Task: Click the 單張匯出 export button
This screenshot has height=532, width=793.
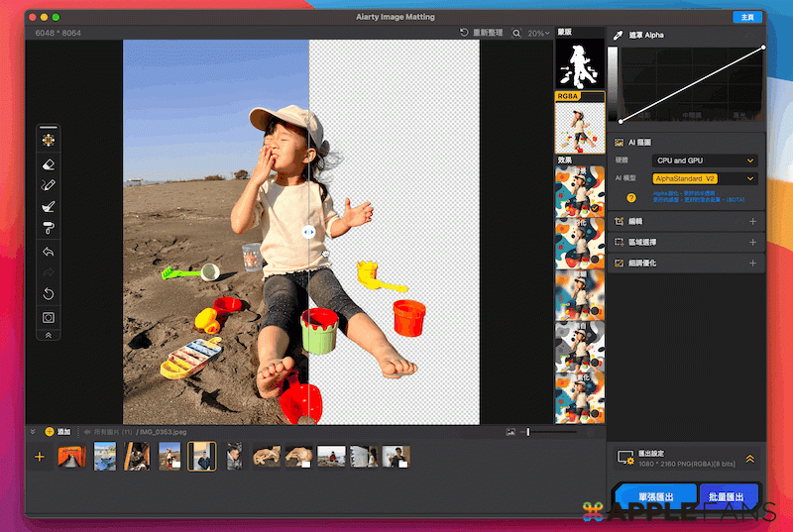Action: click(x=655, y=496)
